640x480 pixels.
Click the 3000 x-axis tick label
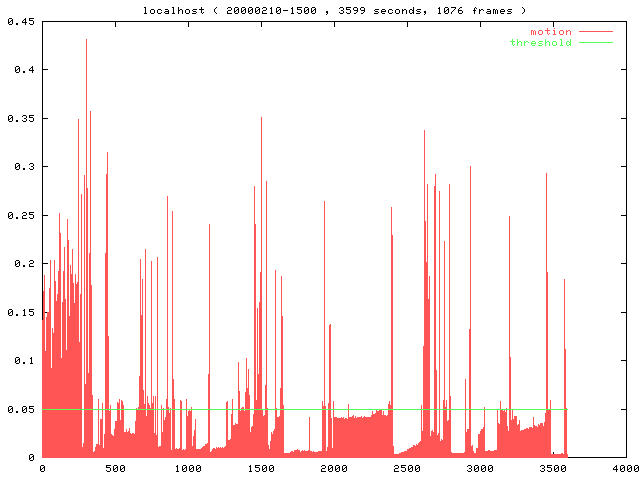pos(480,468)
